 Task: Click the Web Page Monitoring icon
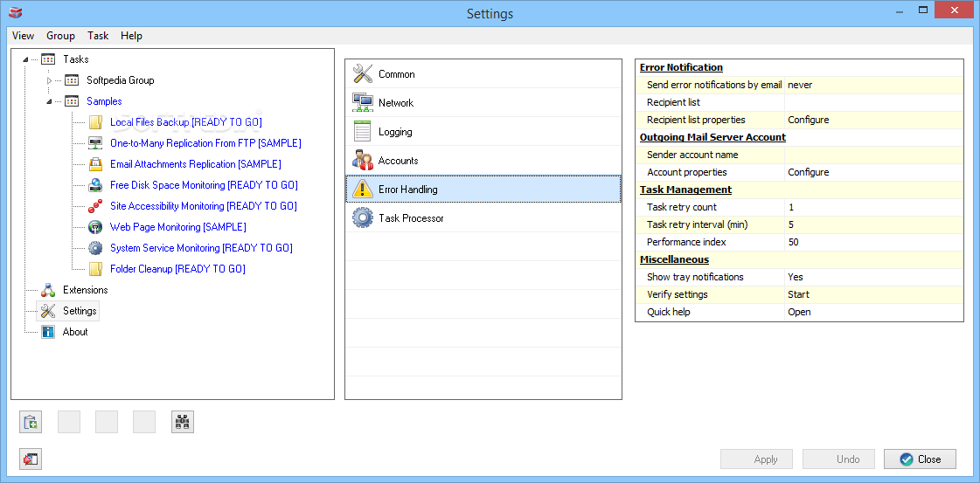point(95,227)
